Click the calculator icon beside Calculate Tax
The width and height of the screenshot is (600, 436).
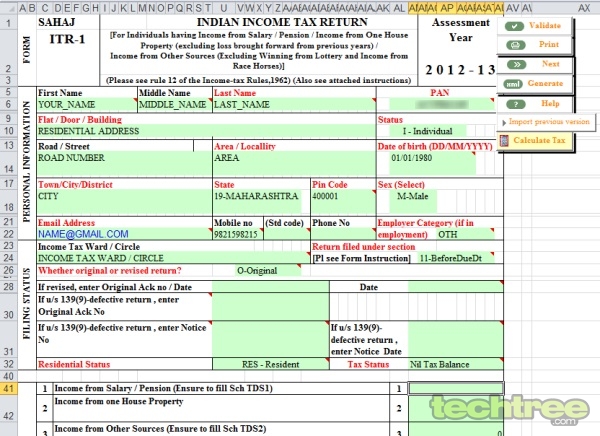pyautogui.click(x=504, y=140)
